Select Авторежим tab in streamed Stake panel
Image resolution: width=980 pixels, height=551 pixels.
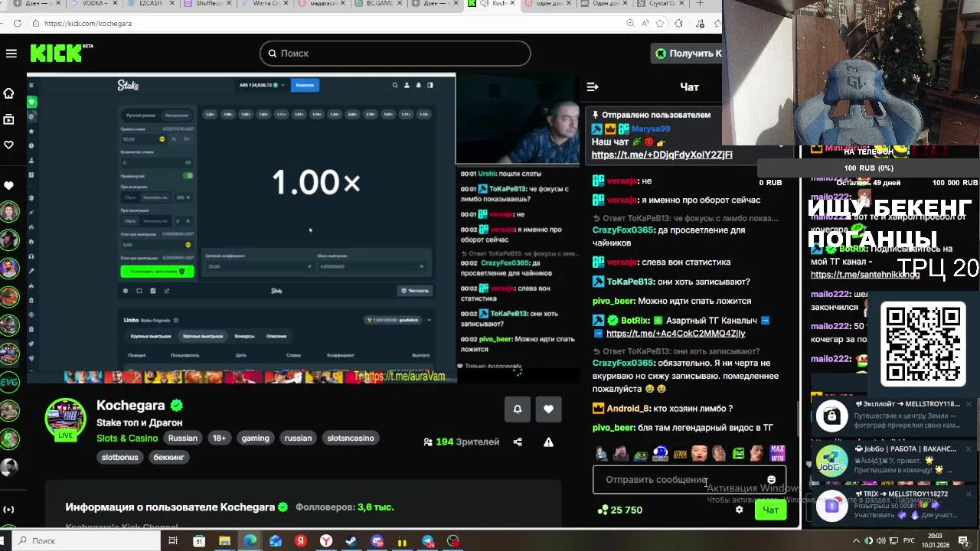(x=177, y=116)
